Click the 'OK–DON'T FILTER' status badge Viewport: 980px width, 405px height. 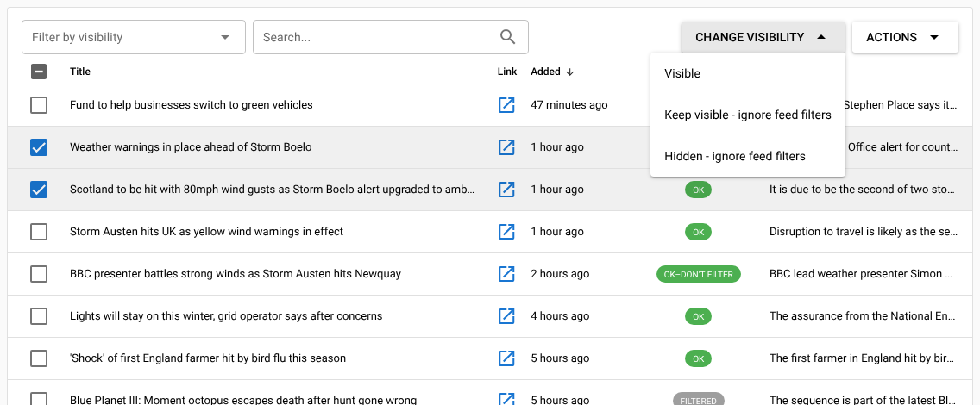click(698, 274)
